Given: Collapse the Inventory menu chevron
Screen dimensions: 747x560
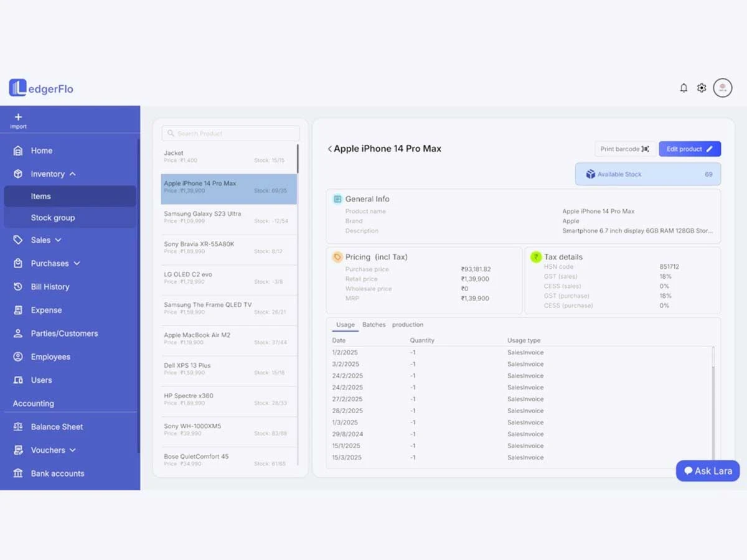Looking at the screenshot, I should pos(73,174).
